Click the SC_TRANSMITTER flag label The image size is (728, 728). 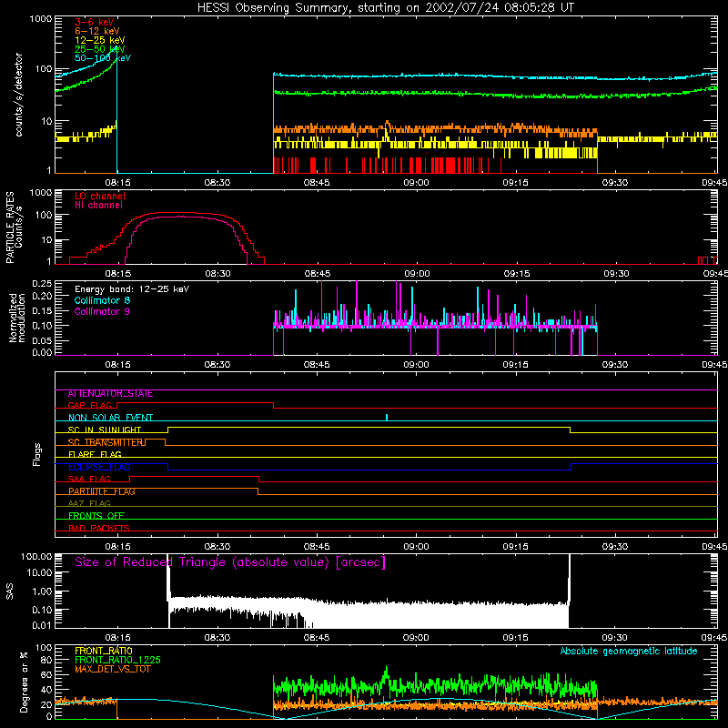pyautogui.click(x=106, y=442)
